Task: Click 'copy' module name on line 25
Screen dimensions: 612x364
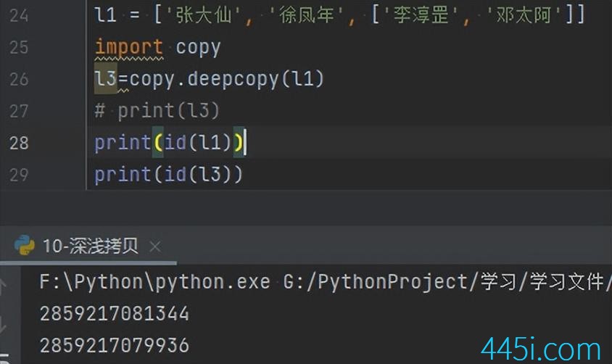Action: [198, 48]
